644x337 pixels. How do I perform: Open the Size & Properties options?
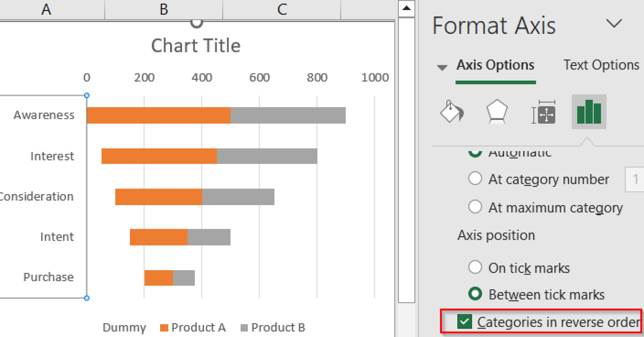(x=543, y=112)
